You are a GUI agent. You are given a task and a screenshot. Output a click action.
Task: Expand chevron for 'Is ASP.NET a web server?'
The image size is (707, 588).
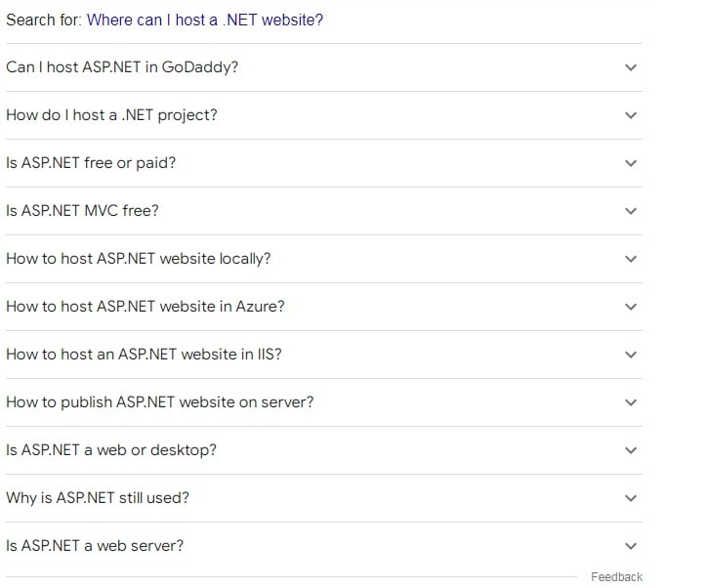[x=630, y=546]
